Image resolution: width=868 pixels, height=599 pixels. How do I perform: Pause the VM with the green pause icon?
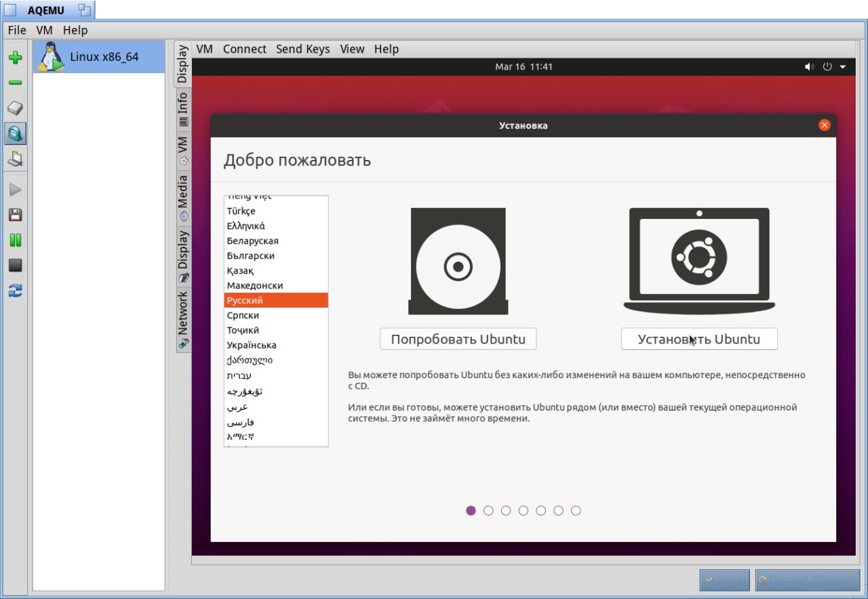(x=15, y=240)
